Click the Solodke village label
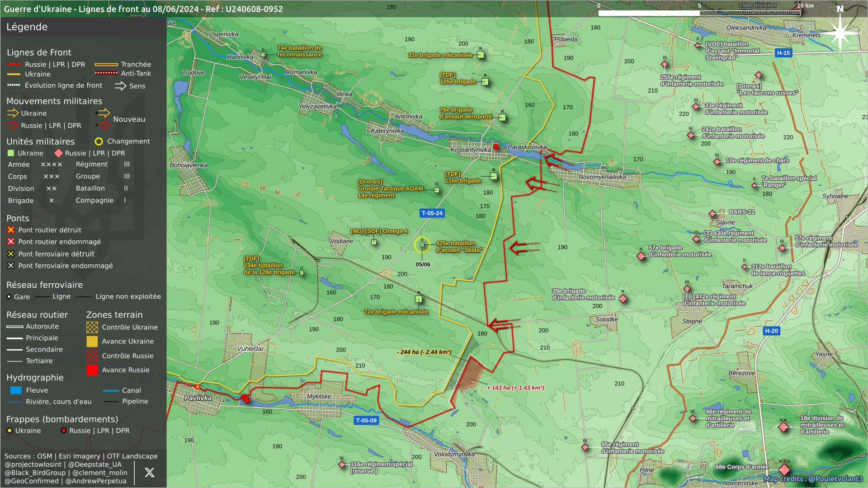This screenshot has width=868, height=488. 607,319
